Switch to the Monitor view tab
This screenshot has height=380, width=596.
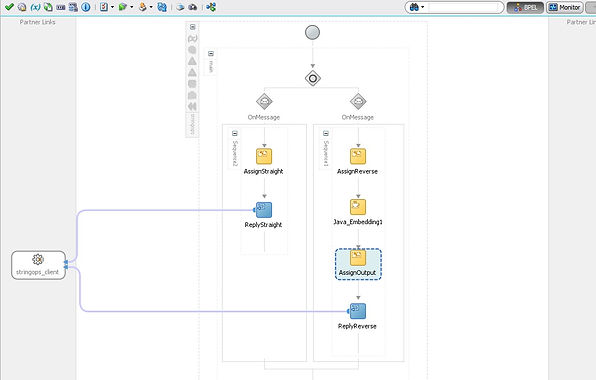[565, 7]
